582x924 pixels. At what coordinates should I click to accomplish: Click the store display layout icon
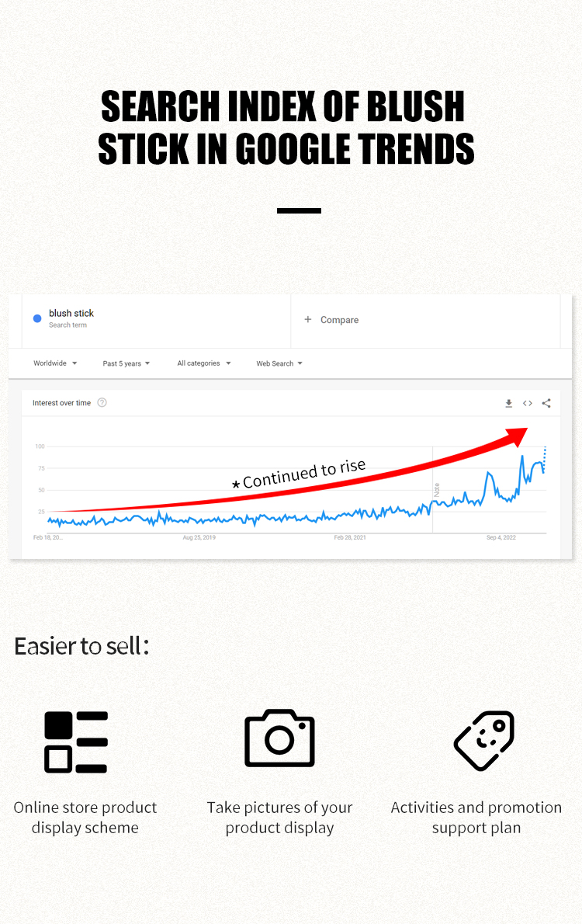[x=76, y=742]
